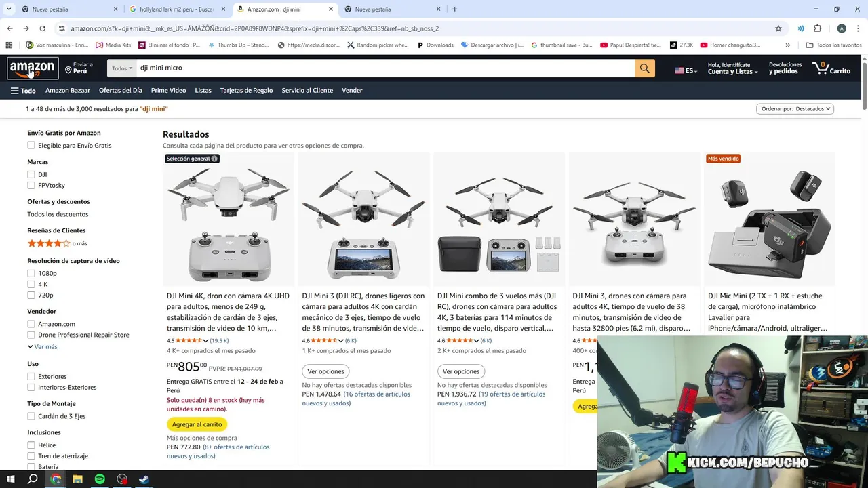Open Prime Video nav link

coord(168,91)
